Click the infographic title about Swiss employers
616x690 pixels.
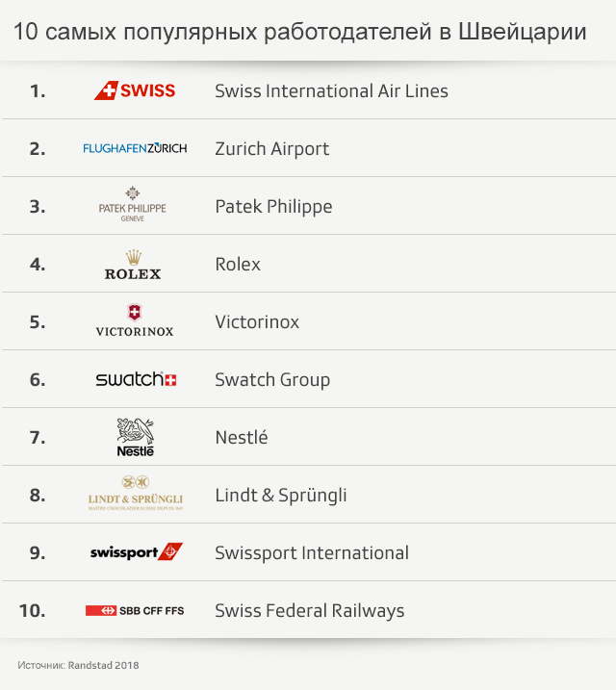tap(300, 32)
